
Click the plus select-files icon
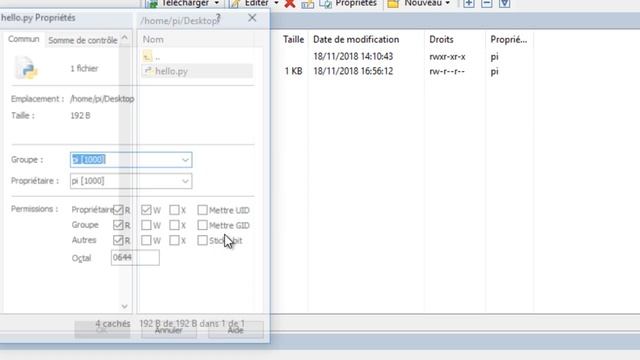click(x=469, y=3)
